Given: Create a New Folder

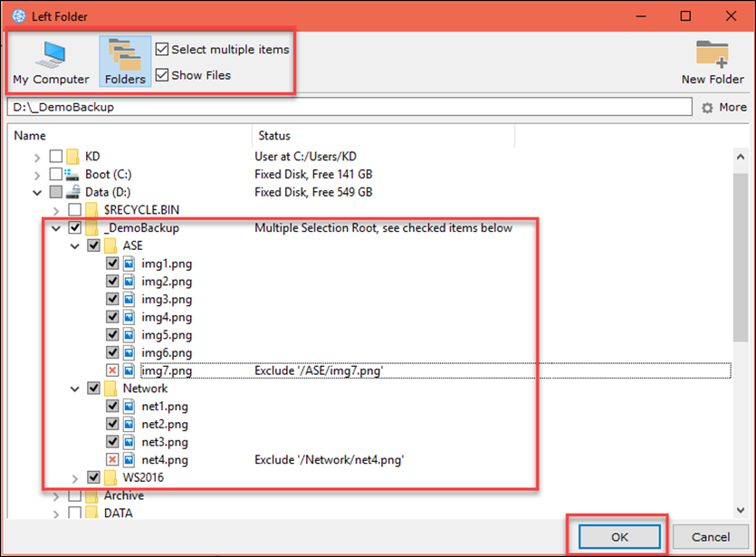Looking at the screenshot, I should coord(713,62).
